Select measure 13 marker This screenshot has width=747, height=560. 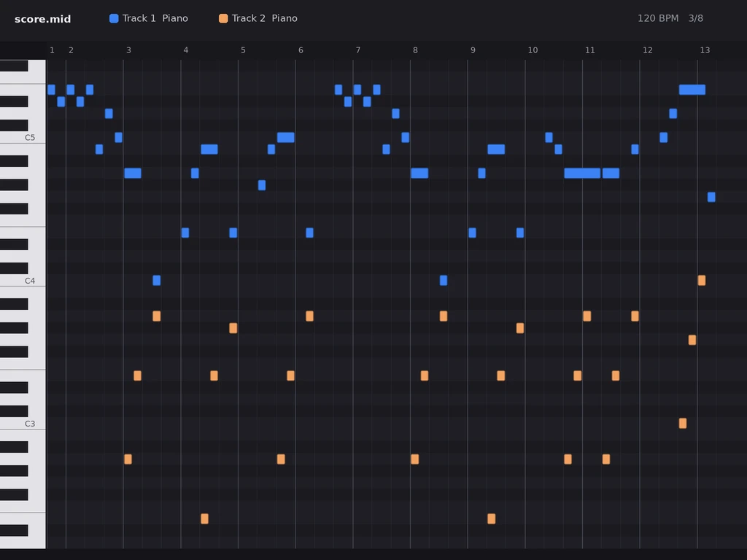point(705,50)
